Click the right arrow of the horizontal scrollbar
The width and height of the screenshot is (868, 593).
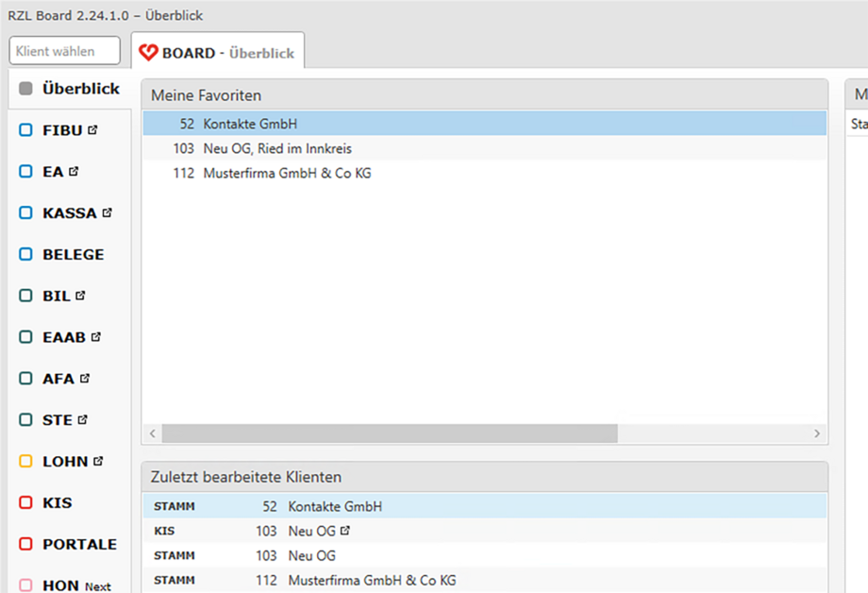tap(816, 433)
